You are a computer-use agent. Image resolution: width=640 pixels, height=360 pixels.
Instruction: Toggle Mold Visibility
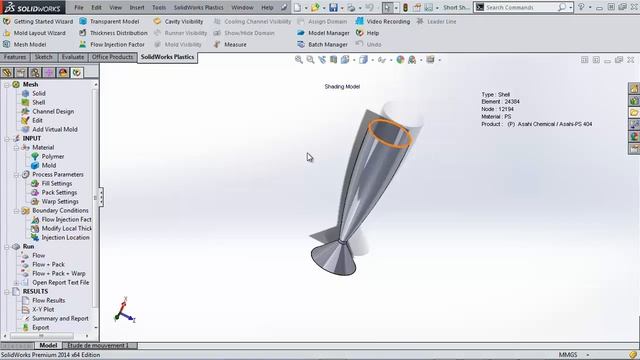click(178, 44)
